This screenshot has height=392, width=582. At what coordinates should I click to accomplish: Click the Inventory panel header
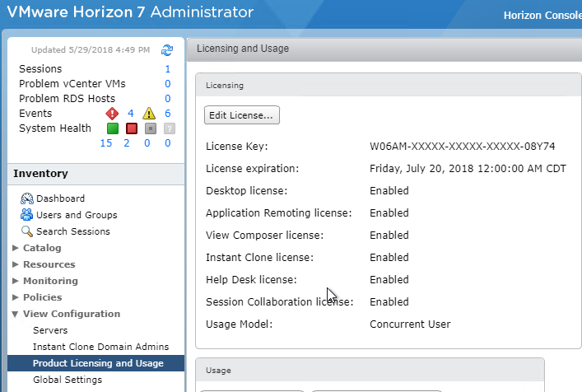click(x=95, y=174)
